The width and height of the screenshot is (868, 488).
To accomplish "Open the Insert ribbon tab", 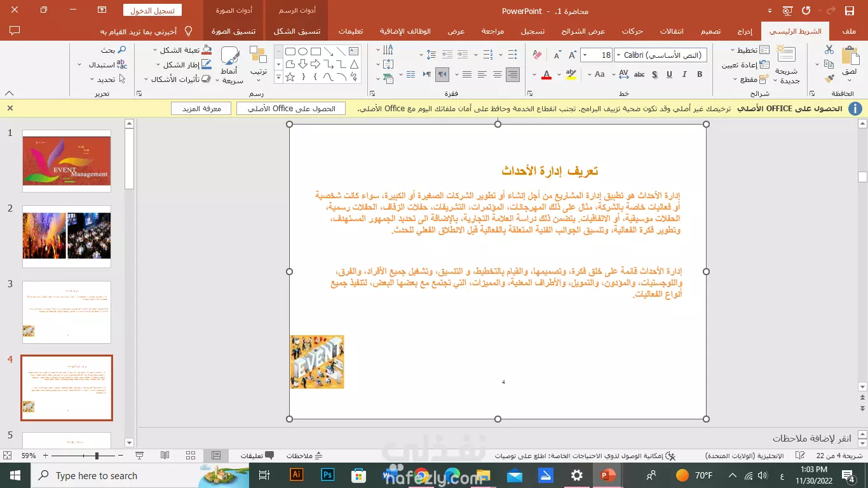I will tap(745, 31).
